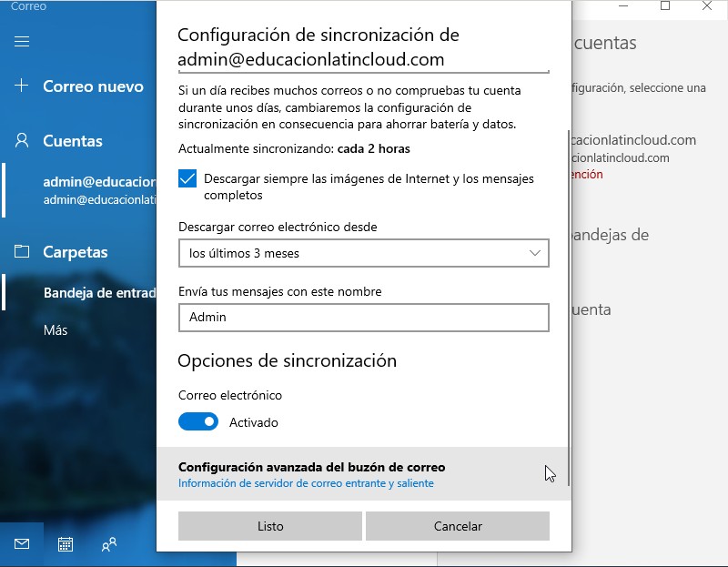Turn off Correo electrónico sync toggle

[x=198, y=421]
